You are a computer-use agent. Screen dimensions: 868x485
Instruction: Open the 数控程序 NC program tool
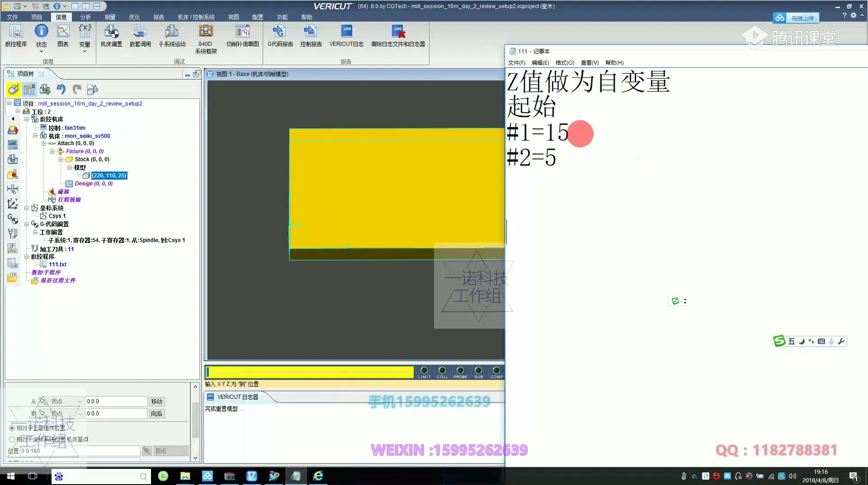pyautogui.click(x=16, y=36)
